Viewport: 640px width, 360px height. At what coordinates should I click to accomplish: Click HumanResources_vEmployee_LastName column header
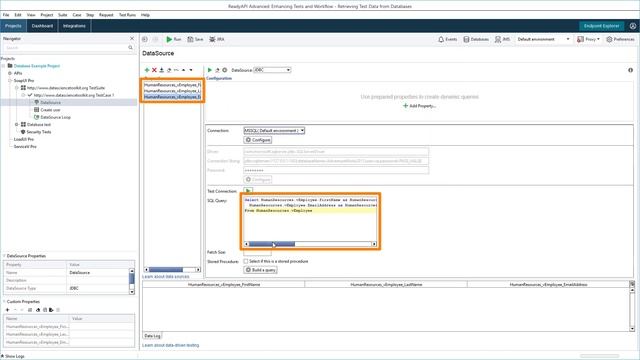(x=386, y=284)
